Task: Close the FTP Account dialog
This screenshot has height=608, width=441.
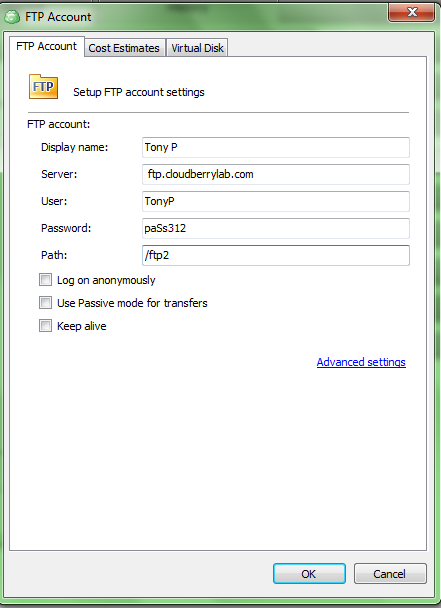Action: pyautogui.click(x=412, y=13)
